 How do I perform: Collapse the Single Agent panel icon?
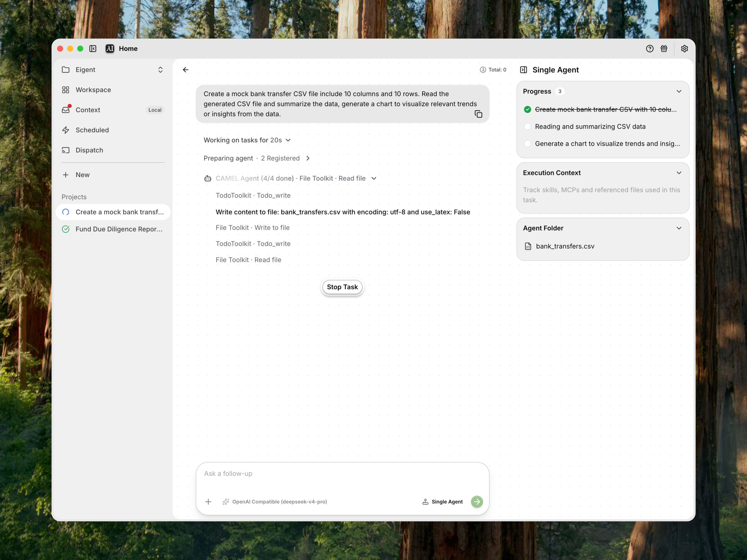[x=523, y=70]
